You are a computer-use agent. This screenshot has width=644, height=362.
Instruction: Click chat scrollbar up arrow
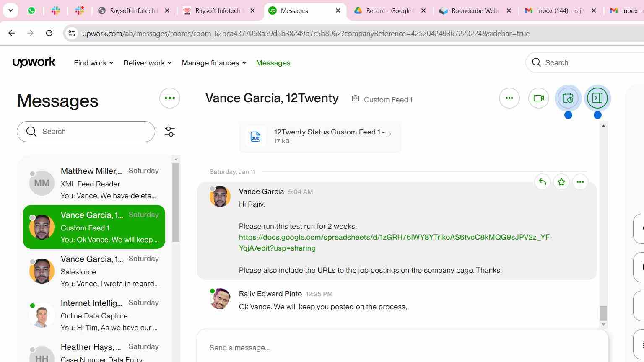[x=603, y=126]
